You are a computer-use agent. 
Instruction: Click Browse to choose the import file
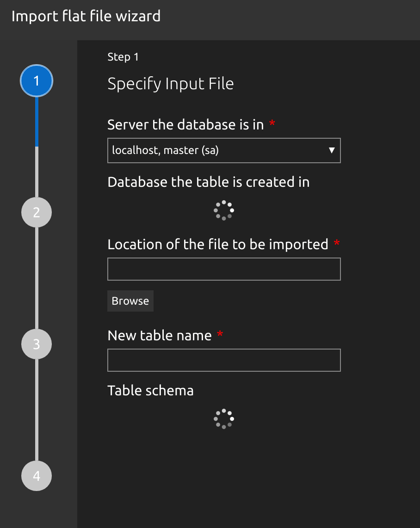[x=130, y=301]
